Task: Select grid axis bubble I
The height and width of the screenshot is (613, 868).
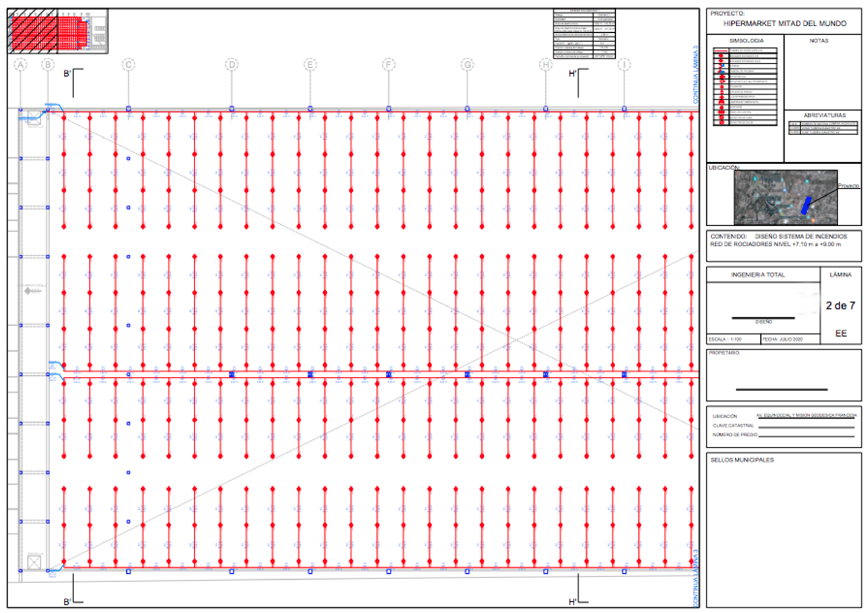Action: pos(624,65)
